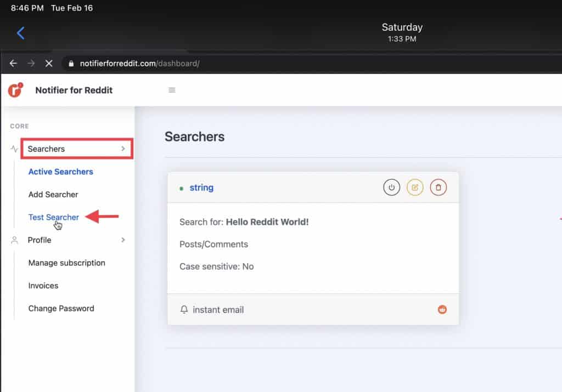Click the 1:33 PM subtitle at top
Viewport: 562px width, 392px height.
[x=402, y=39]
